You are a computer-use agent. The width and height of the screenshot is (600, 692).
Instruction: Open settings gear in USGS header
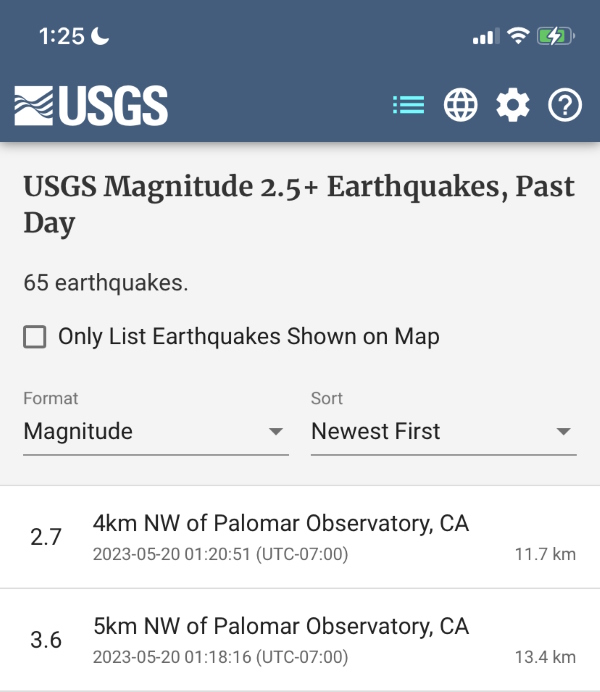513,105
